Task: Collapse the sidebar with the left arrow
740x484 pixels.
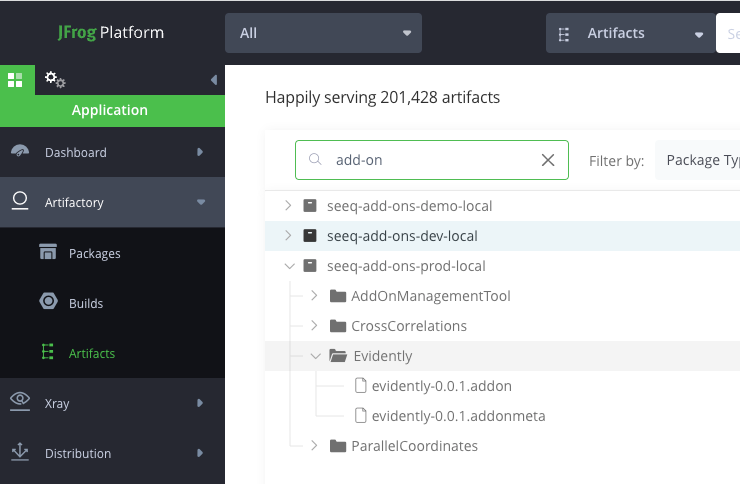Action: [213, 80]
